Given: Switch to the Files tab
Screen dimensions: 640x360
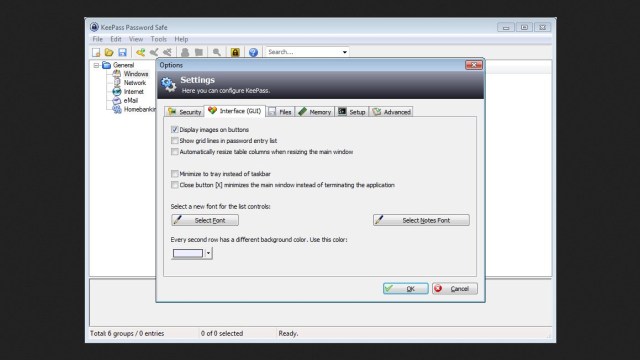Looking at the screenshot, I should coord(280,112).
